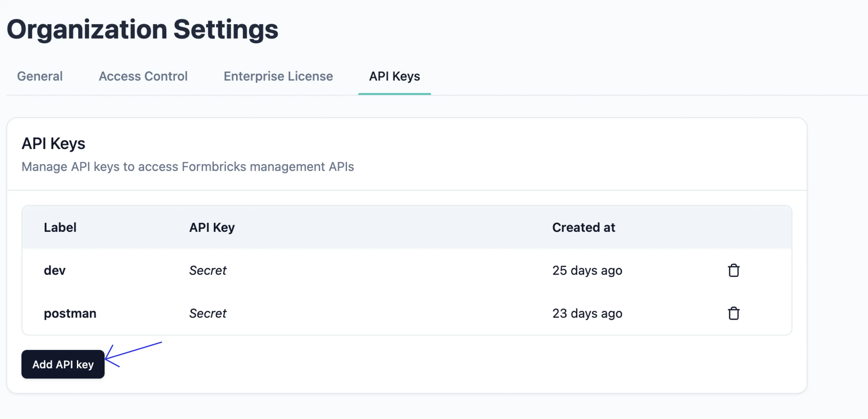Open the dev API key row
Viewport: 868px width, 419px height.
coord(54,270)
